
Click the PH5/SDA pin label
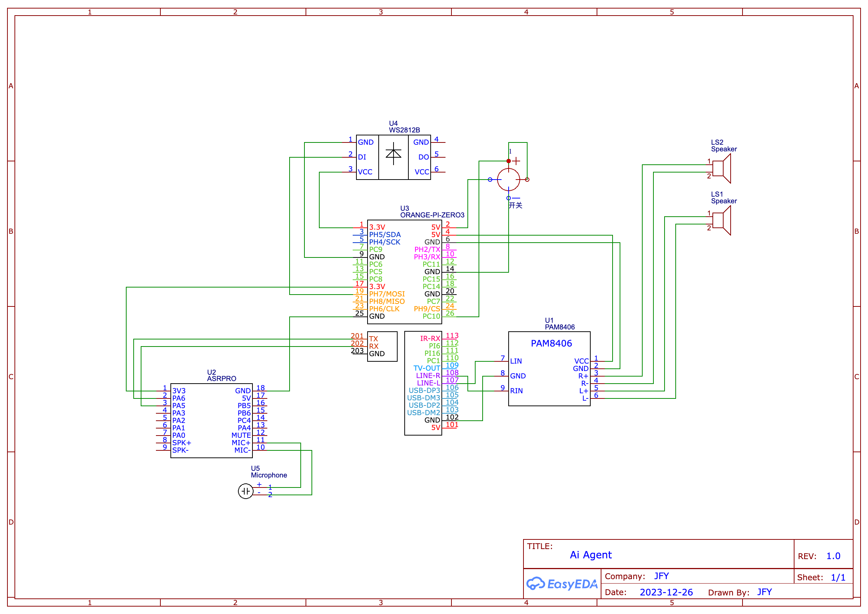pos(385,235)
